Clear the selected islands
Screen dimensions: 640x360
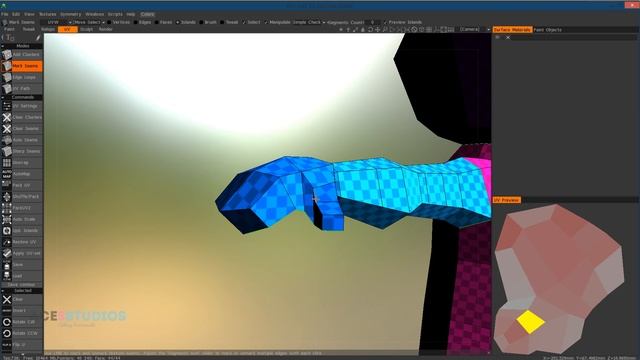[x=22, y=299]
